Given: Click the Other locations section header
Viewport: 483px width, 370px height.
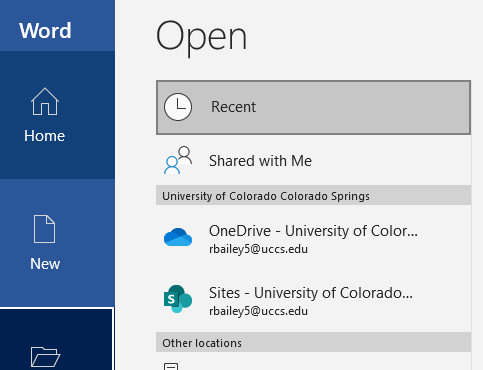Looking at the screenshot, I should [202, 343].
